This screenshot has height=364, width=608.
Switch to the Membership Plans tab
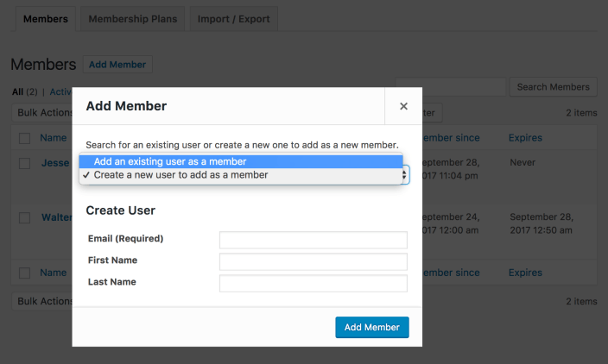[x=133, y=19]
